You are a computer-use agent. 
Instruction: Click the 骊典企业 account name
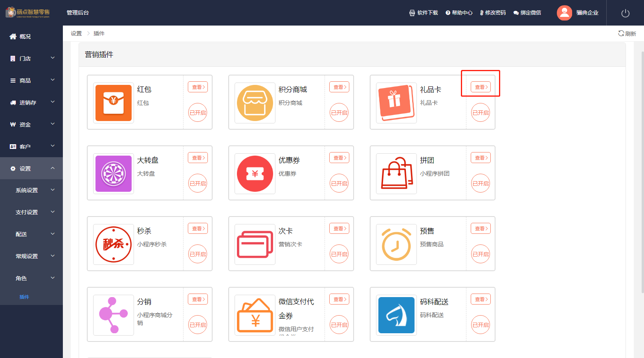pos(587,13)
